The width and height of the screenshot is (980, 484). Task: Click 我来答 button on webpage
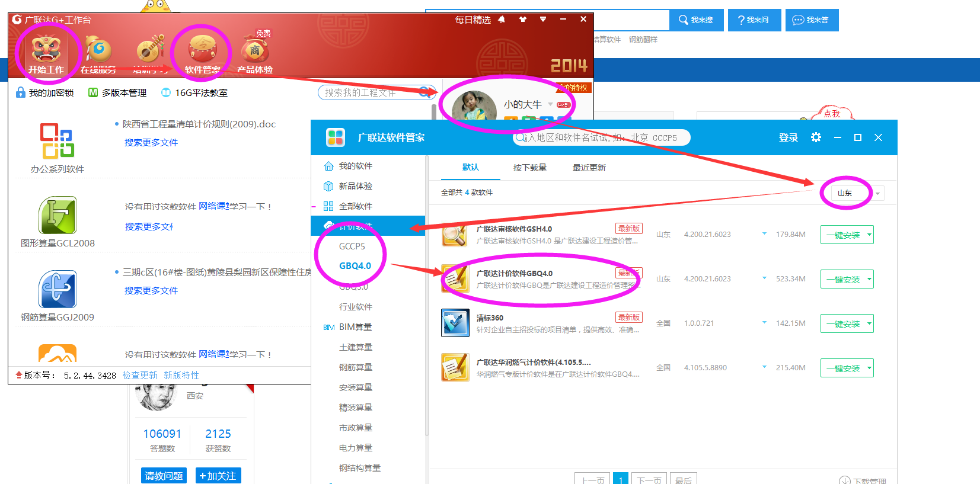pos(812,20)
